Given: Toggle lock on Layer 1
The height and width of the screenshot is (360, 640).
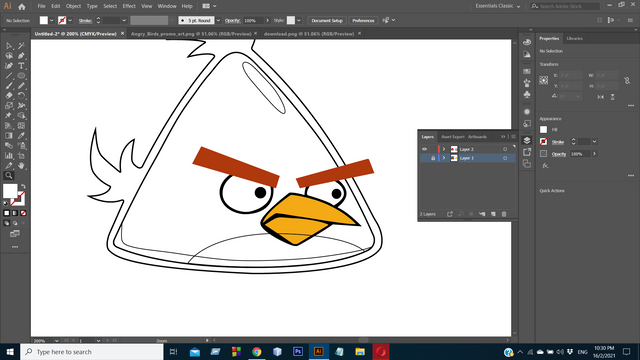Looking at the screenshot, I should click(433, 158).
